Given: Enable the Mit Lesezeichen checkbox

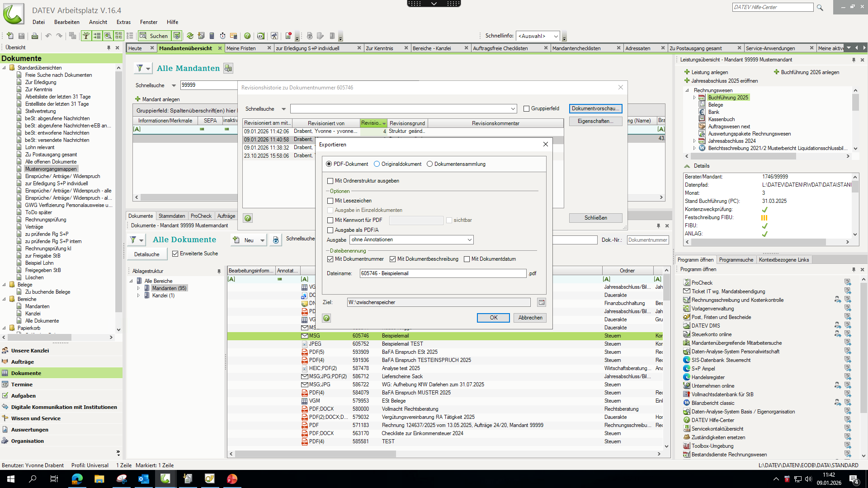Looking at the screenshot, I should click(330, 201).
